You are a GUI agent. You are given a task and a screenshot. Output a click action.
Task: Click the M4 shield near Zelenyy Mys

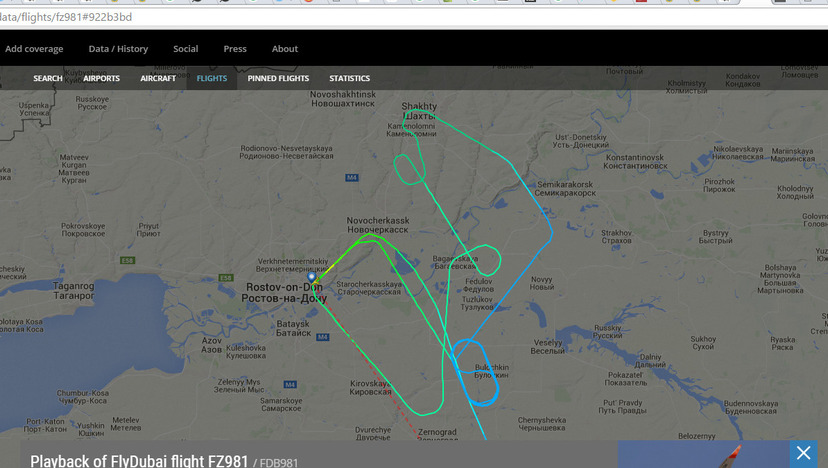pyautogui.click(x=290, y=385)
